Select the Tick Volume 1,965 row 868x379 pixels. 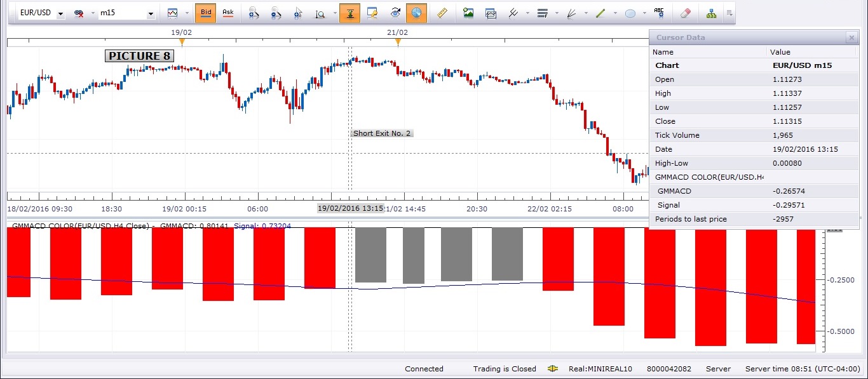[754, 135]
